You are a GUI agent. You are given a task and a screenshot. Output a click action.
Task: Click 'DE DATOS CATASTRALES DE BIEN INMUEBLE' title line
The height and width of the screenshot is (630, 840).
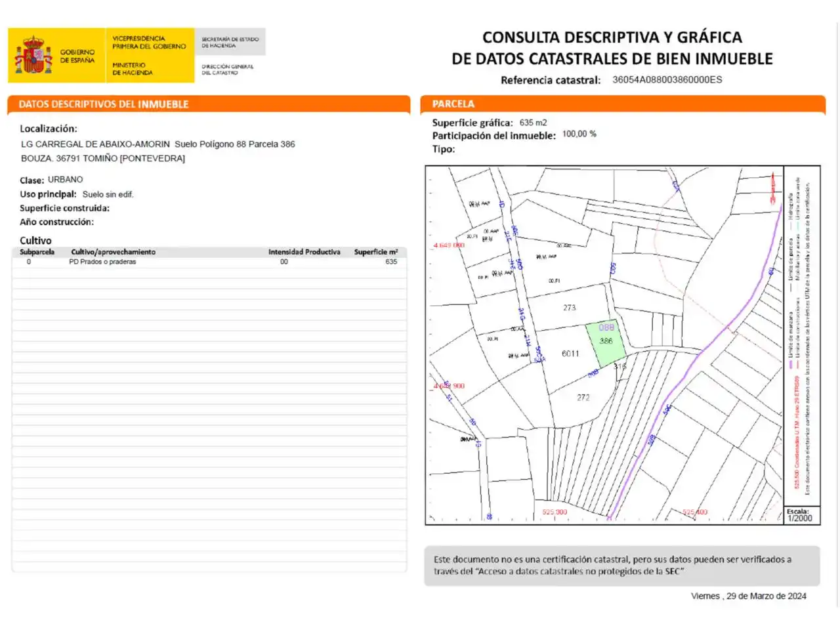[x=612, y=59]
